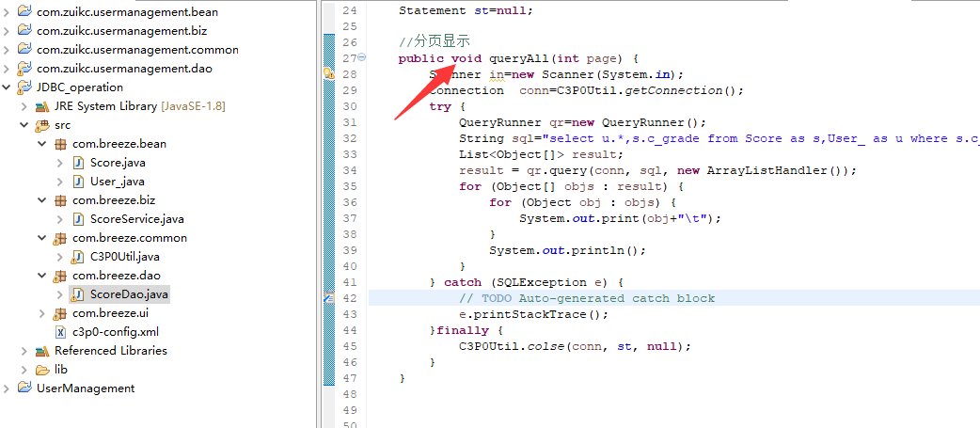Click the com.breeze.biz package icon
Image resolution: width=980 pixels, height=428 pixels.
tap(60, 200)
